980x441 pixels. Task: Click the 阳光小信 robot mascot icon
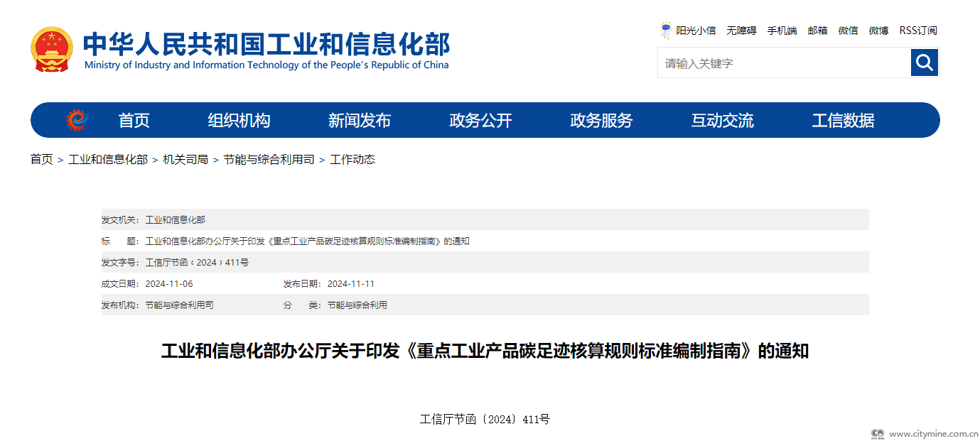pos(666,31)
